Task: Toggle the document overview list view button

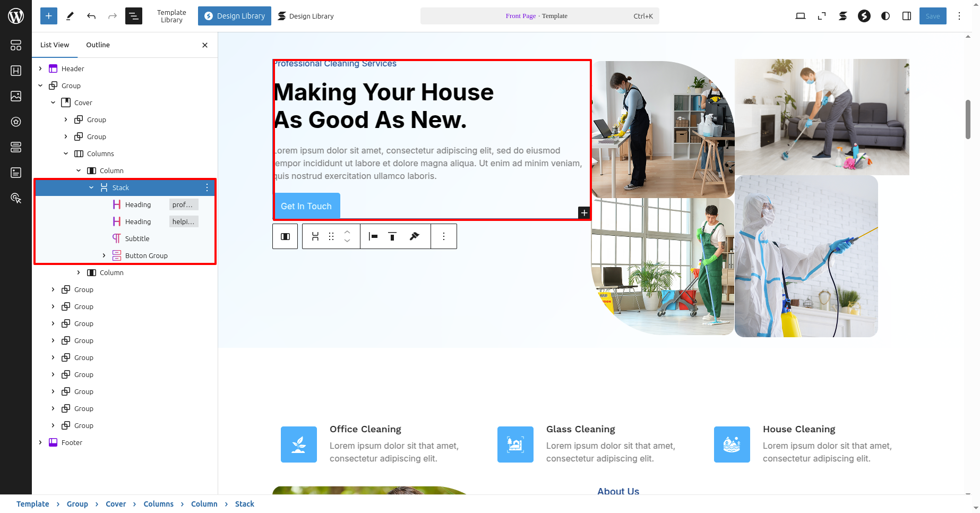Action: (x=134, y=16)
